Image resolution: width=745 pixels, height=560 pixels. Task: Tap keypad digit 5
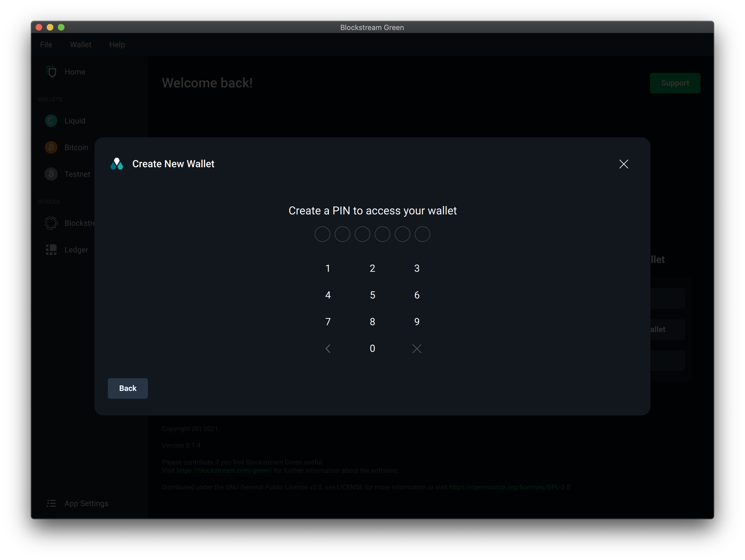pos(372,295)
